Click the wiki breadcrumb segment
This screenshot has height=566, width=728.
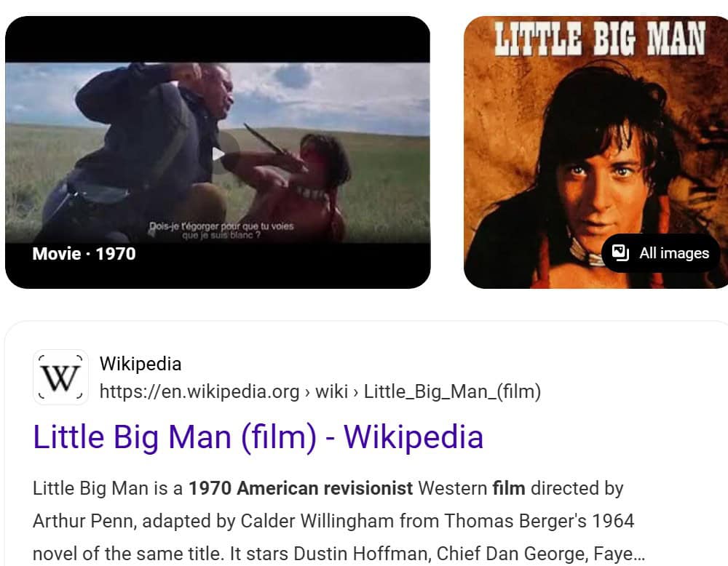331,391
